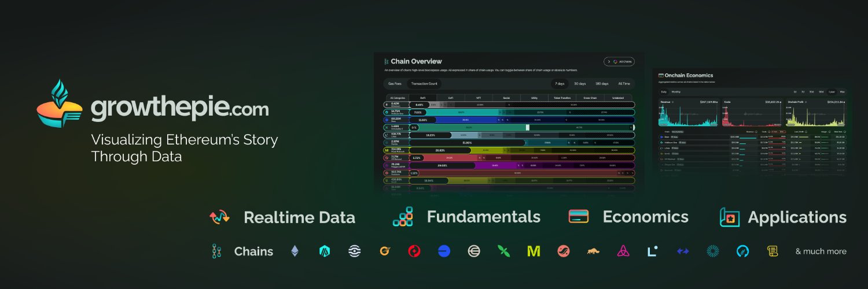Select the green leaf chain icon
The image size is (868, 289).
point(503,251)
